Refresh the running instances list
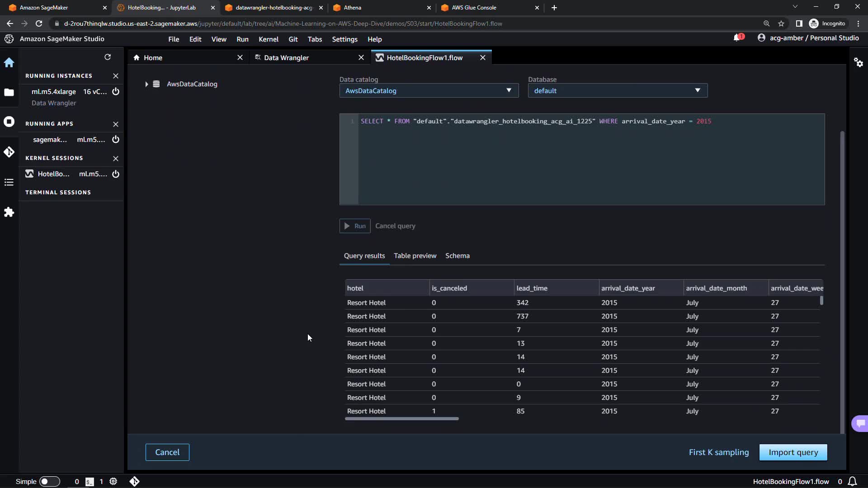Image resolution: width=868 pixels, height=488 pixels. (108, 57)
